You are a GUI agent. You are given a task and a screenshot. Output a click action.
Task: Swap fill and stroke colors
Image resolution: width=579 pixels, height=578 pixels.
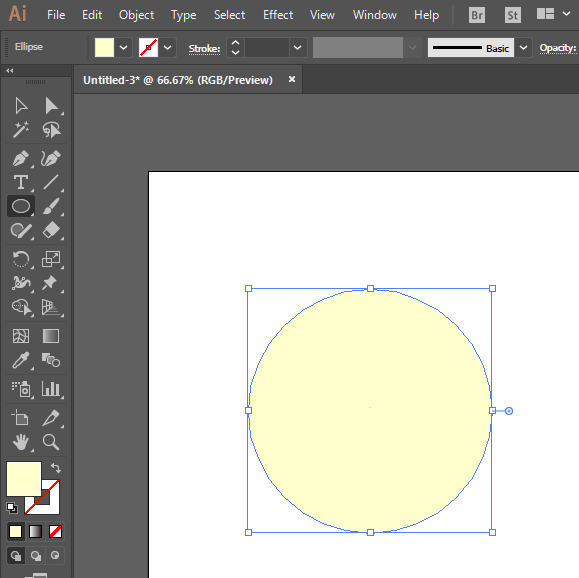(x=56, y=468)
